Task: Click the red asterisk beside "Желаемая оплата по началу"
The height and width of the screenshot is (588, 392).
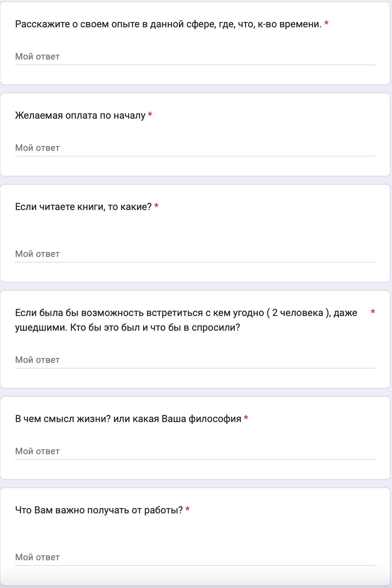Action: (150, 115)
